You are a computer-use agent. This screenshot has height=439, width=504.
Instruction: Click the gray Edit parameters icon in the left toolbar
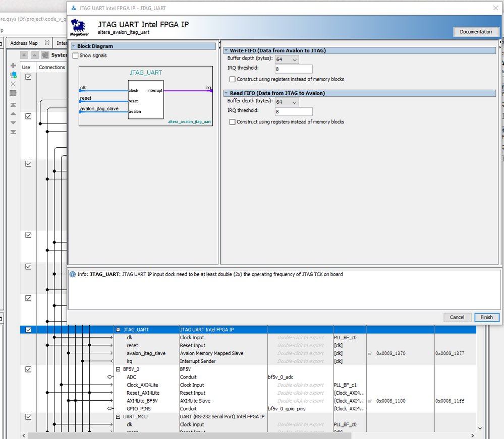pos(13,93)
